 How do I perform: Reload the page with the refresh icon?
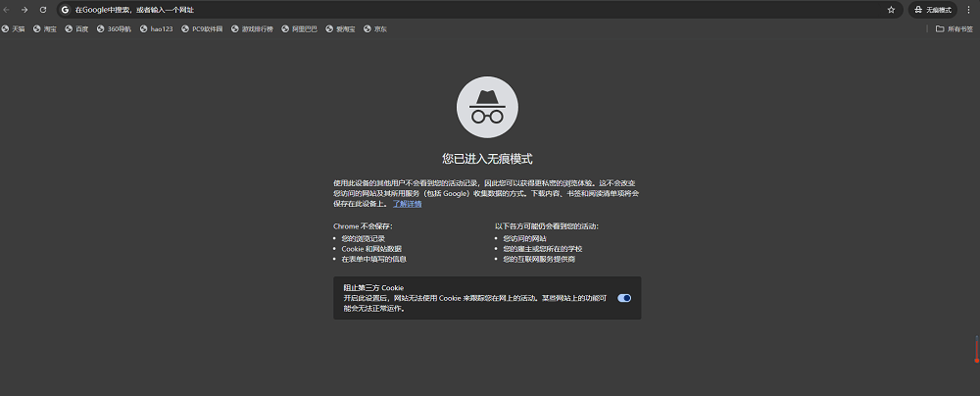(x=43, y=10)
